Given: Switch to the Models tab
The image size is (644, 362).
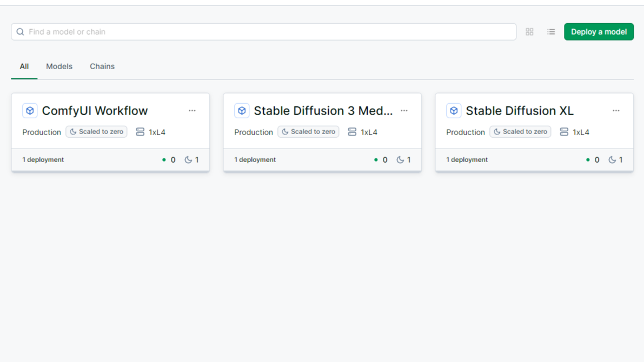Looking at the screenshot, I should (x=59, y=66).
